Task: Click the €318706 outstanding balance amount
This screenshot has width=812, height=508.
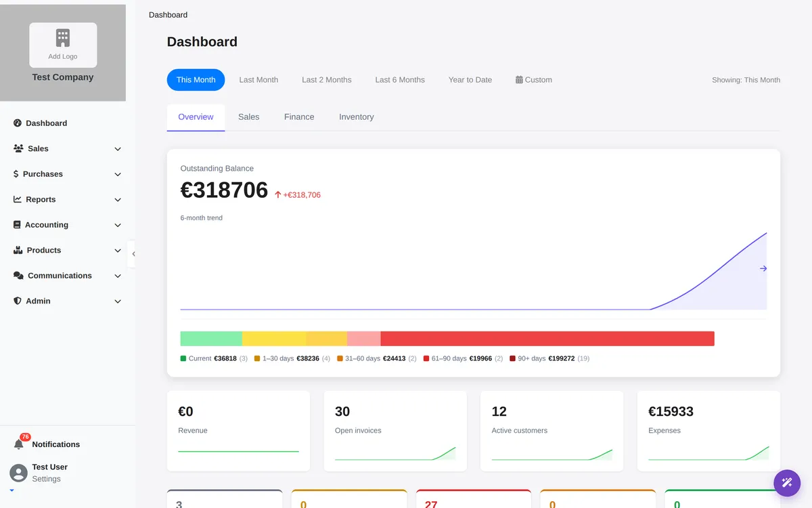Action: tap(224, 190)
